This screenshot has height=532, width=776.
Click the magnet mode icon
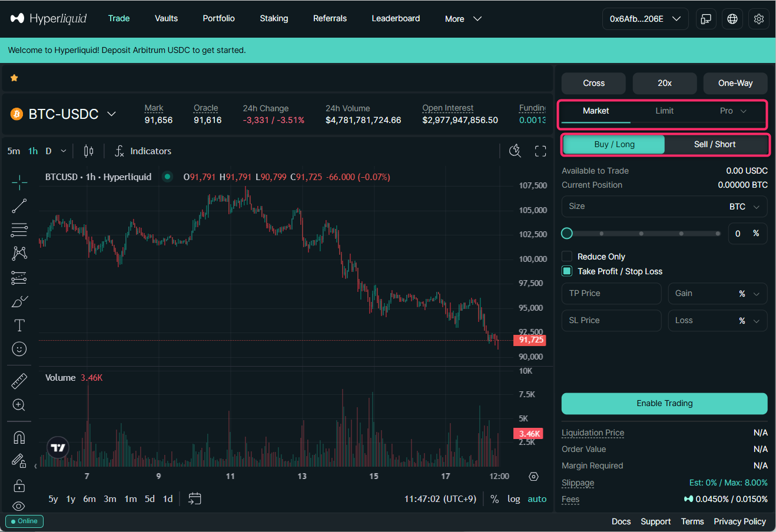pos(19,437)
